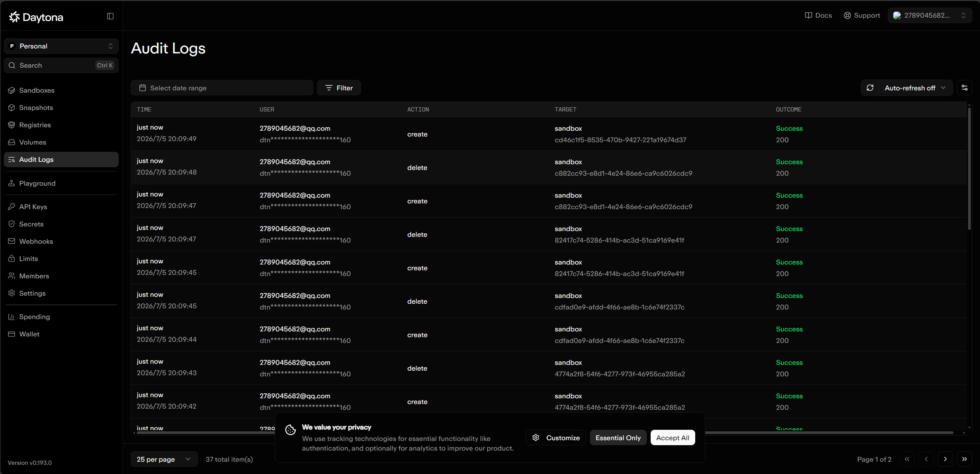
Task: Click target ID 82417c74 in the 20:09:45 create row
Action: coord(619,274)
